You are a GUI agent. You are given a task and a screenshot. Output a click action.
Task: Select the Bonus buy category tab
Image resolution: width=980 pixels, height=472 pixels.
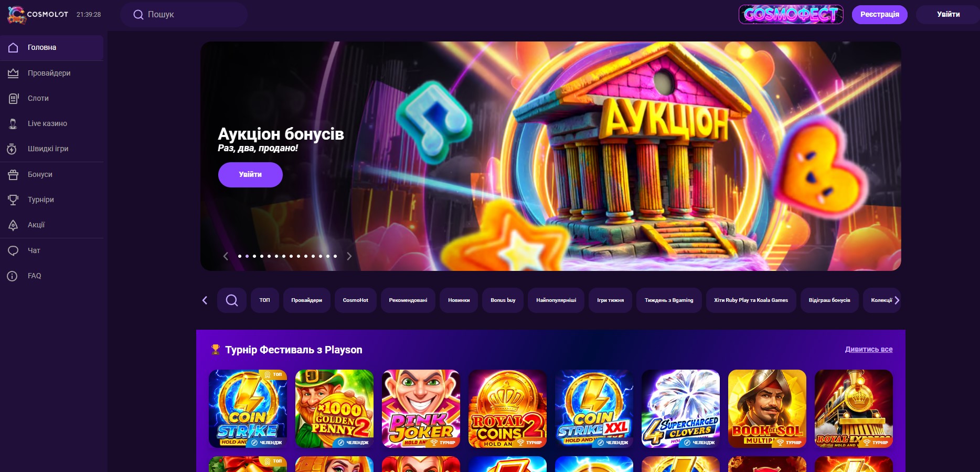coord(503,300)
